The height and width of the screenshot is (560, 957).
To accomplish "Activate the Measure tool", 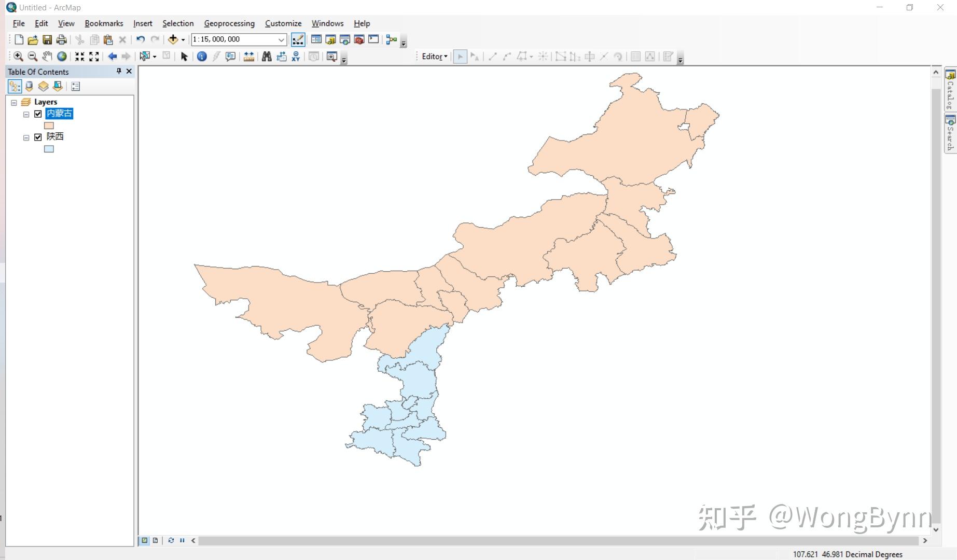I will (248, 56).
